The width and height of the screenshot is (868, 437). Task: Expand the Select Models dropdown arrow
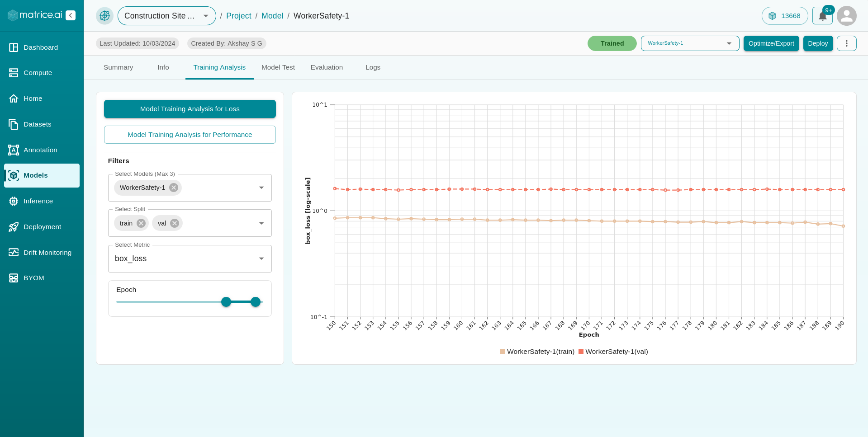[x=261, y=188]
